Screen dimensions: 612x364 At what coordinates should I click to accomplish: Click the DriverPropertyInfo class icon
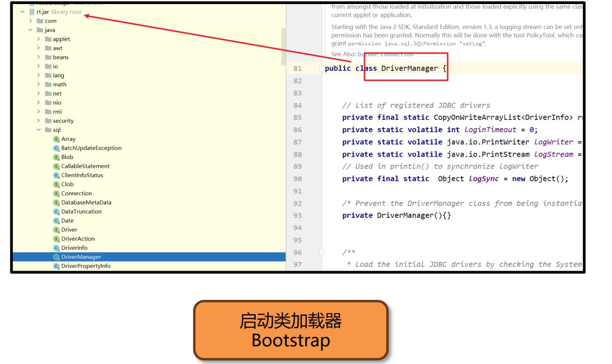pyautogui.click(x=56, y=266)
